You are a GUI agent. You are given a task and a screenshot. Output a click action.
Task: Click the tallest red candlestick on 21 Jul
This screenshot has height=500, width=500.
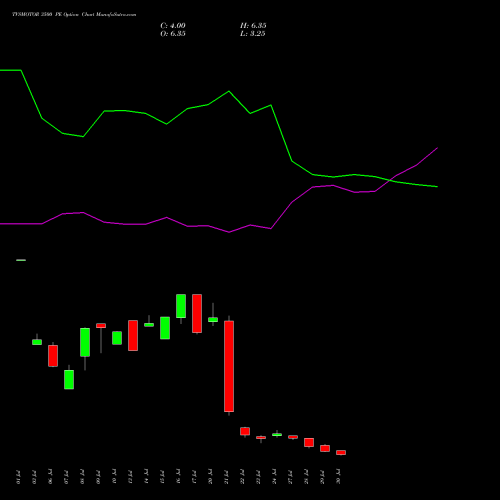click(x=229, y=366)
